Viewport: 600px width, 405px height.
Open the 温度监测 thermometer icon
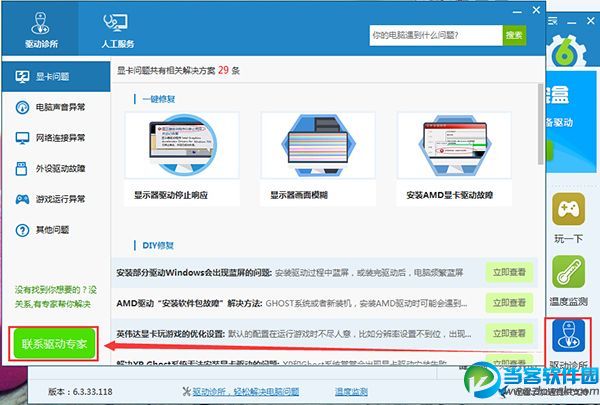[x=568, y=272]
